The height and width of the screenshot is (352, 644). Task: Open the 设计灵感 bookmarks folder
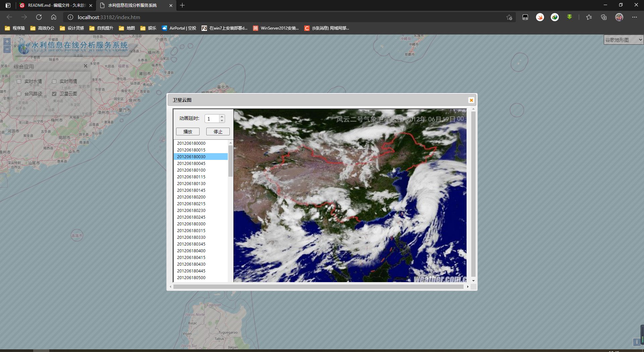(x=72, y=28)
